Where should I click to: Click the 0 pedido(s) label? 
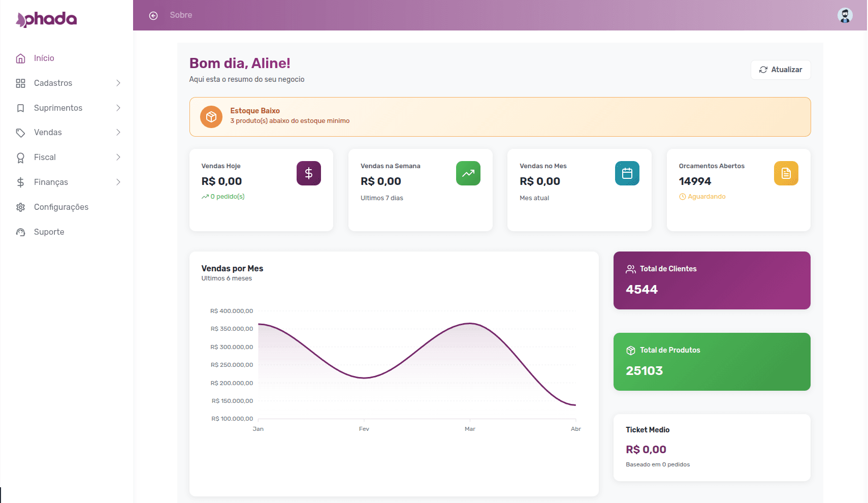coord(228,197)
